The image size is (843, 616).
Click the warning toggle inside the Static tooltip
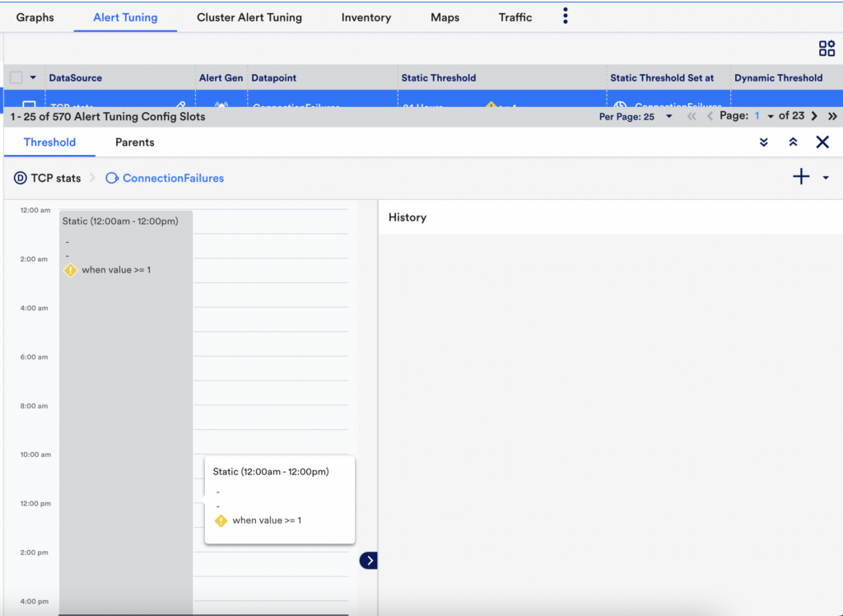219,520
